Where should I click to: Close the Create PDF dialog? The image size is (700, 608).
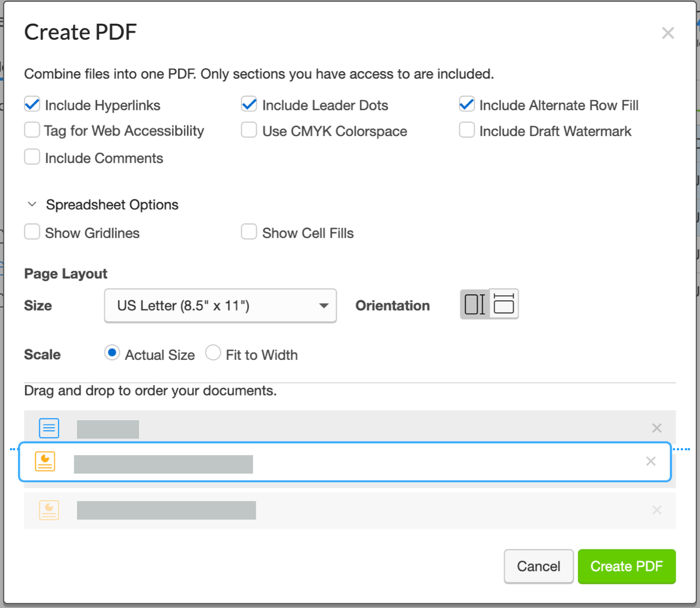pyautogui.click(x=668, y=33)
